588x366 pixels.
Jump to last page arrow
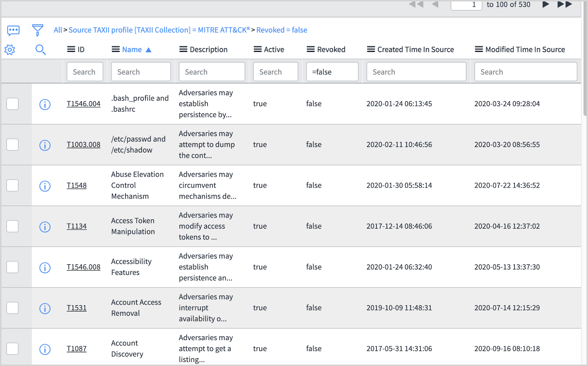(x=565, y=5)
